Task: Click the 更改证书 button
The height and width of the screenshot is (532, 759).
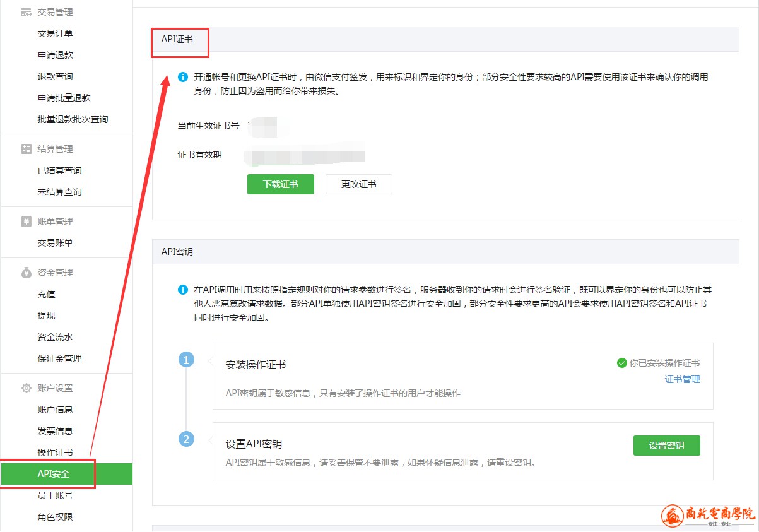Action: [x=359, y=184]
